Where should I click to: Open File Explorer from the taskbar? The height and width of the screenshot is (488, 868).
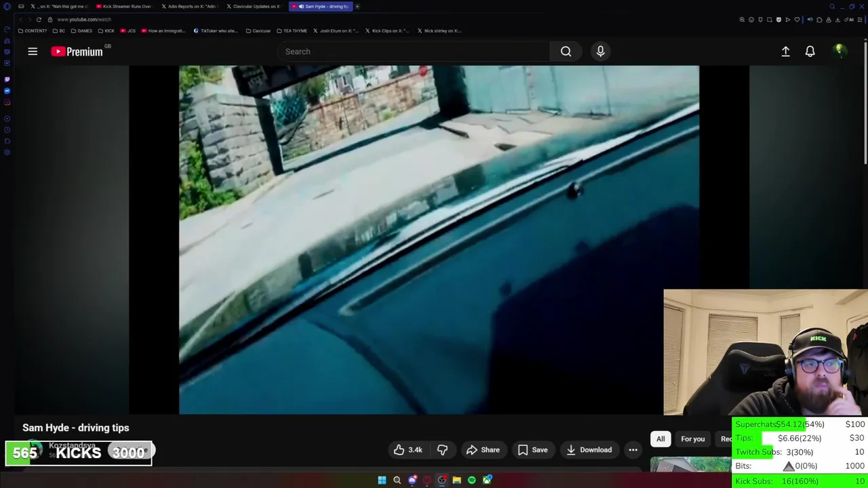tap(456, 480)
